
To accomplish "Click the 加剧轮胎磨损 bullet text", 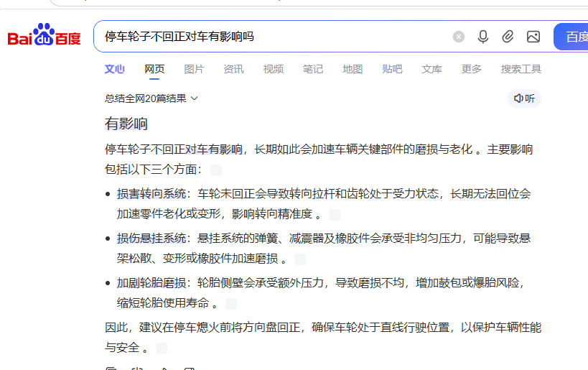I will tap(151, 282).
